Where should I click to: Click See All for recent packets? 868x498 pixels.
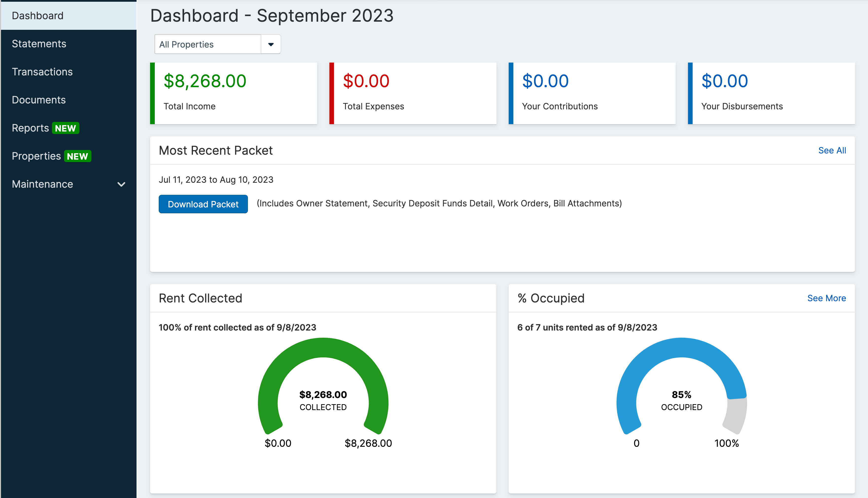[x=832, y=150]
